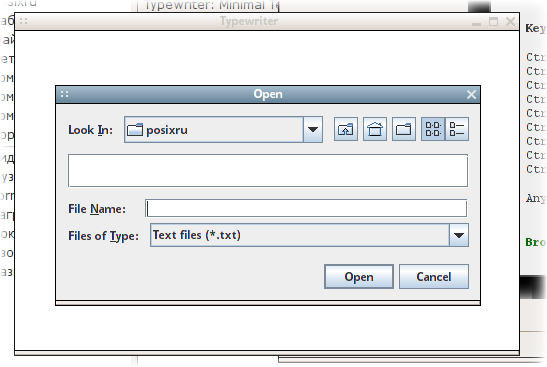
Task: Switch to List view toggle
Action: pos(433,129)
